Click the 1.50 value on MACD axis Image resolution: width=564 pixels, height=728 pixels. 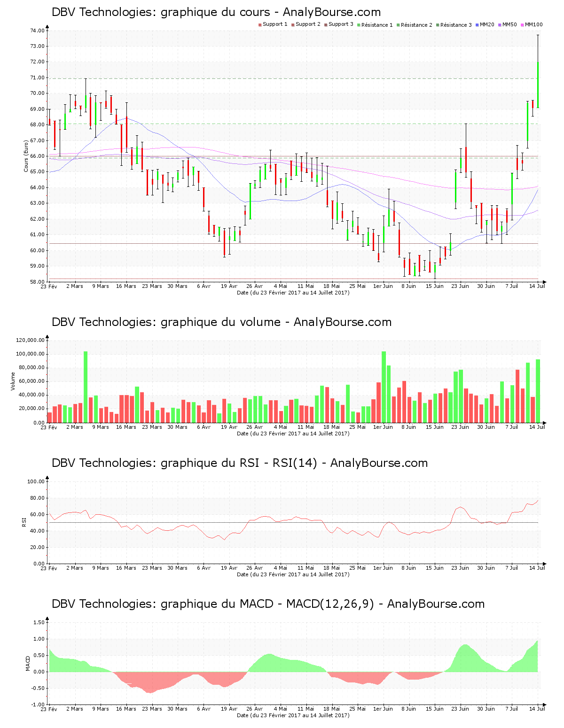point(39,622)
